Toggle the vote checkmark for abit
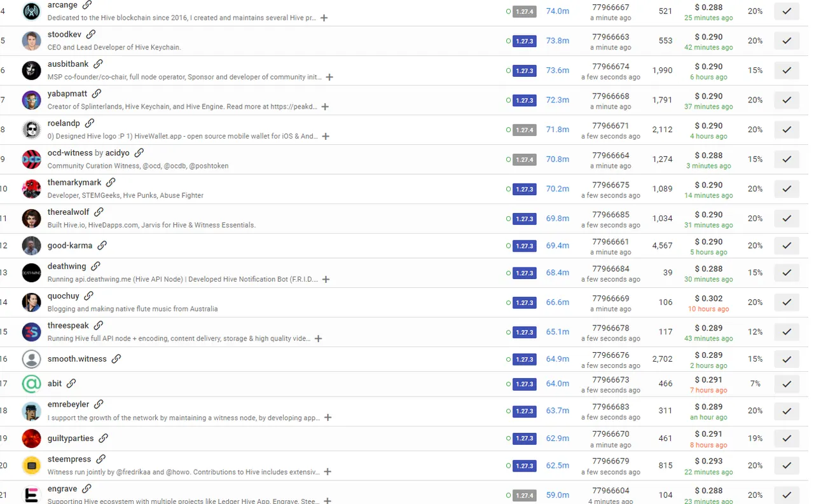The height and width of the screenshot is (504, 814). [787, 383]
